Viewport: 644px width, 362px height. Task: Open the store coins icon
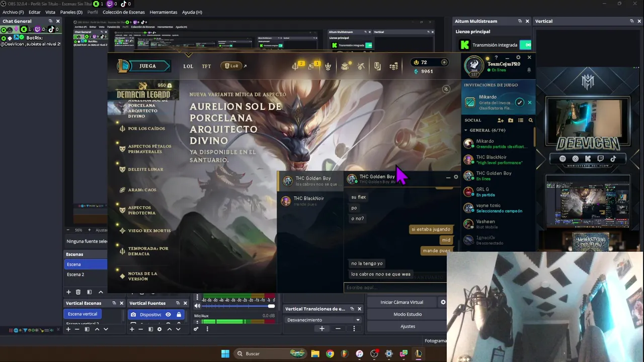[394, 66]
